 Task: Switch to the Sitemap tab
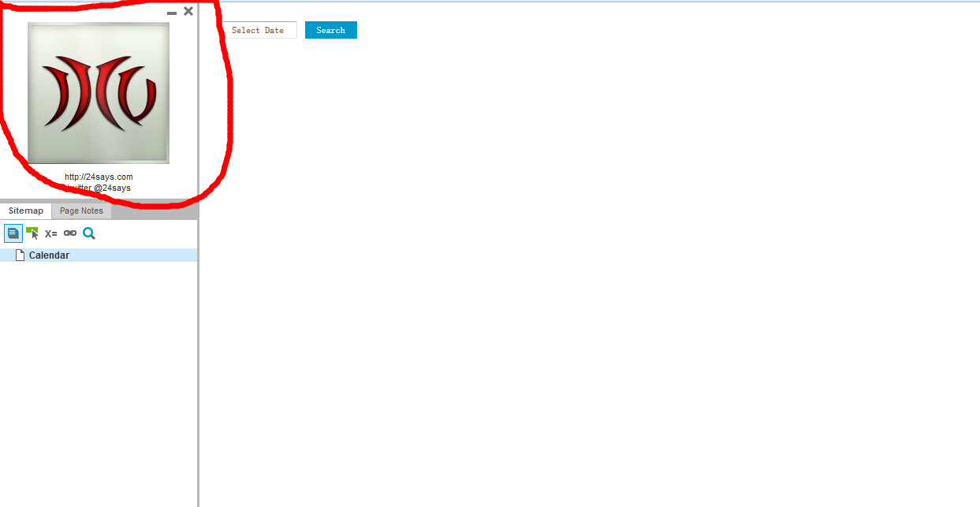tap(26, 211)
